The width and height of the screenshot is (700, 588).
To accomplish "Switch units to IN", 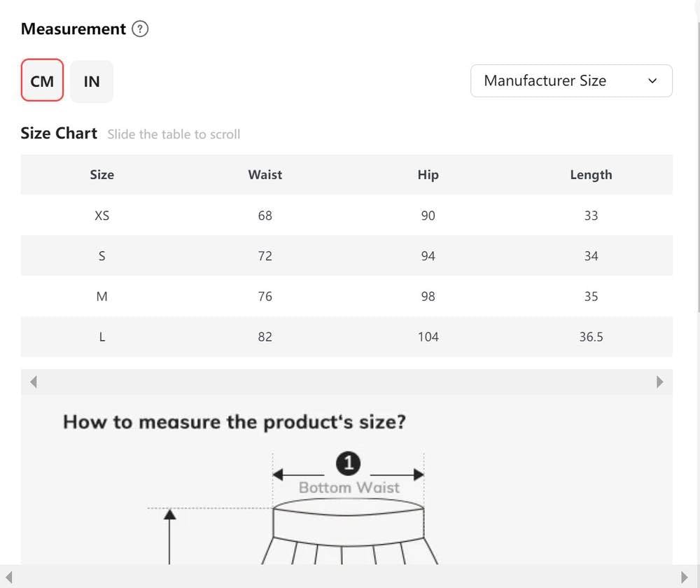I will tap(92, 81).
